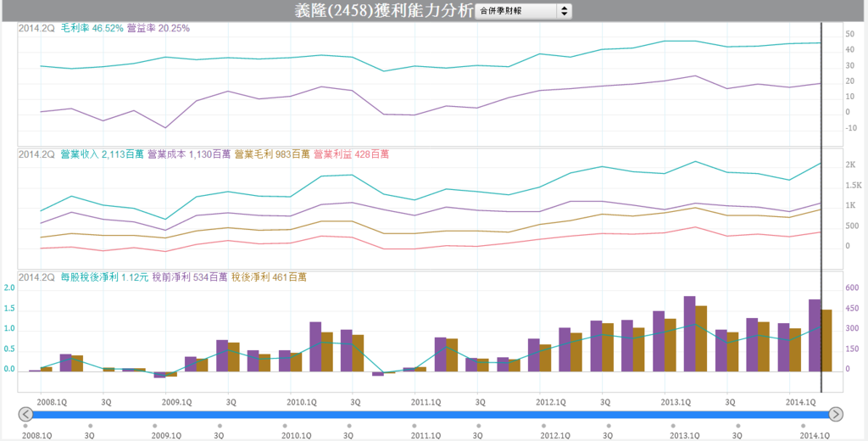Image resolution: width=868 pixels, height=441 pixels.
Task: Click the 2012.1Q marker under the range slider
Action: coord(554,436)
